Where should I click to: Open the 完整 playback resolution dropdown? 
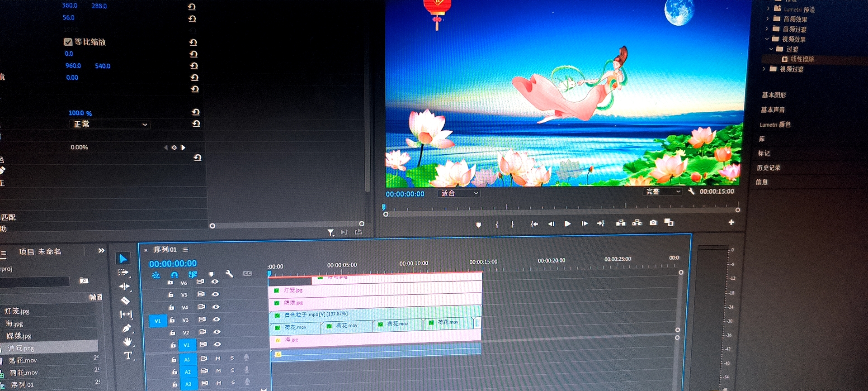[662, 191]
